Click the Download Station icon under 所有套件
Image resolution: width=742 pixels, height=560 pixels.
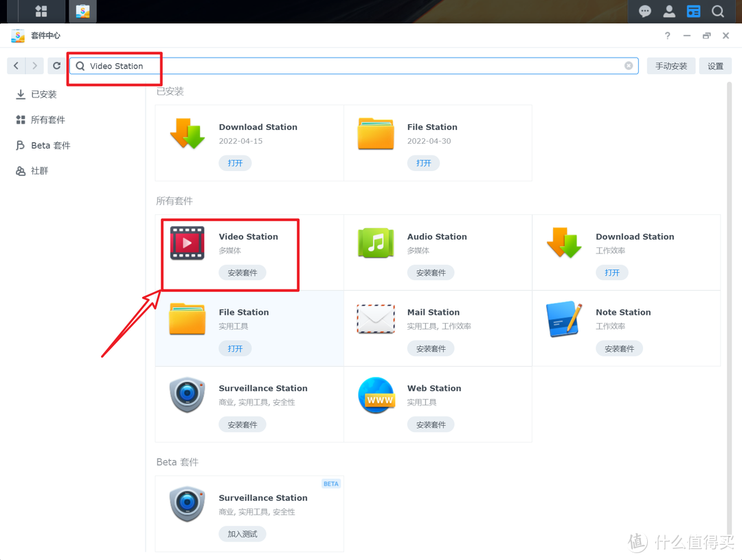[x=564, y=243]
